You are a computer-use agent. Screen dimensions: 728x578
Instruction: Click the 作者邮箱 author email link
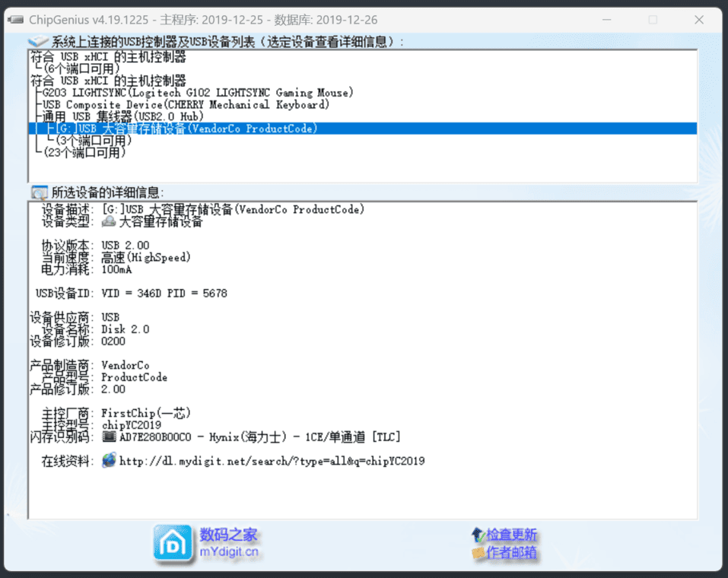coord(512,552)
